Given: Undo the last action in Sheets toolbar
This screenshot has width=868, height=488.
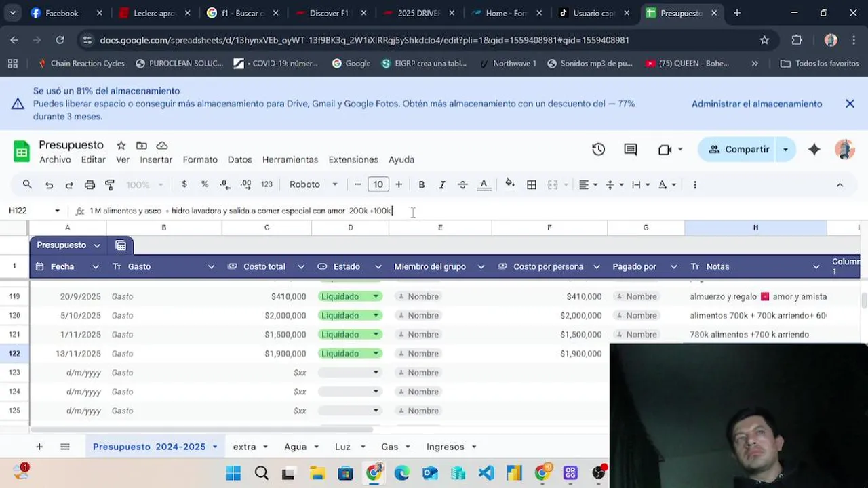Looking at the screenshot, I should coord(49,184).
